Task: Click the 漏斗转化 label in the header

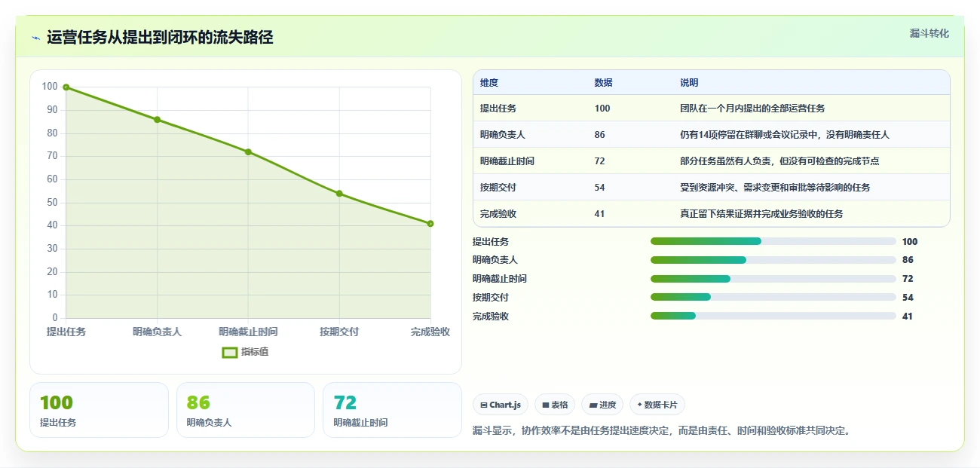Action: 929,33
